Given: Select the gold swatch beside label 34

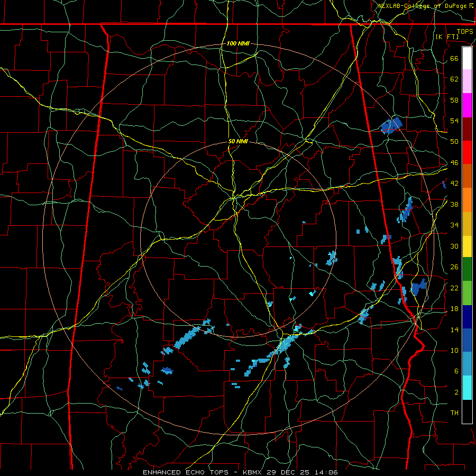Looking at the screenshot, I should pos(467,224).
